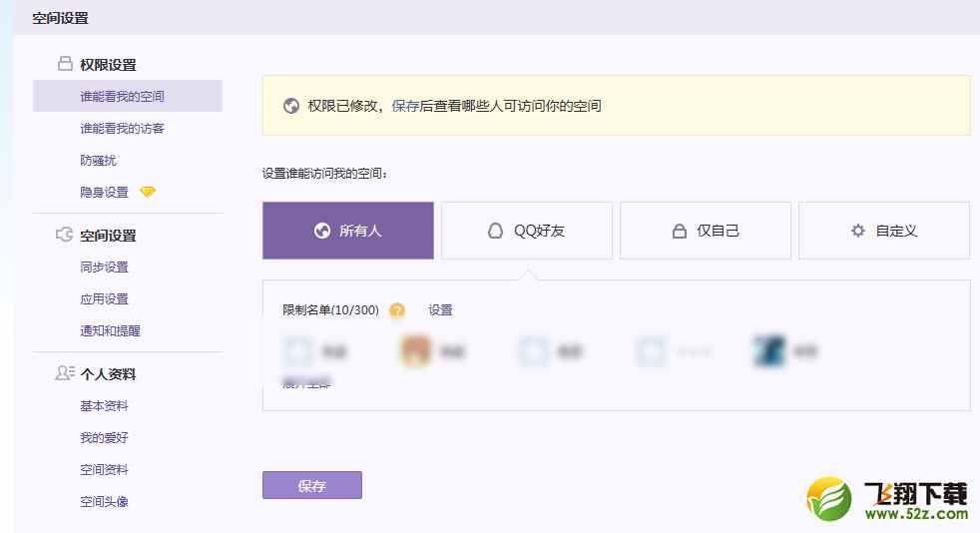Select the 所有人 access option
The image size is (980, 533).
tap(347, 231)
